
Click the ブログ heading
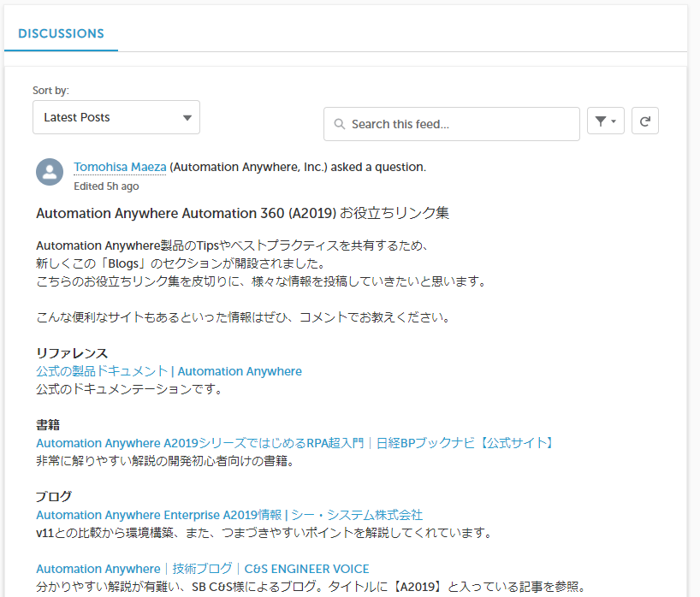[54, 497]
